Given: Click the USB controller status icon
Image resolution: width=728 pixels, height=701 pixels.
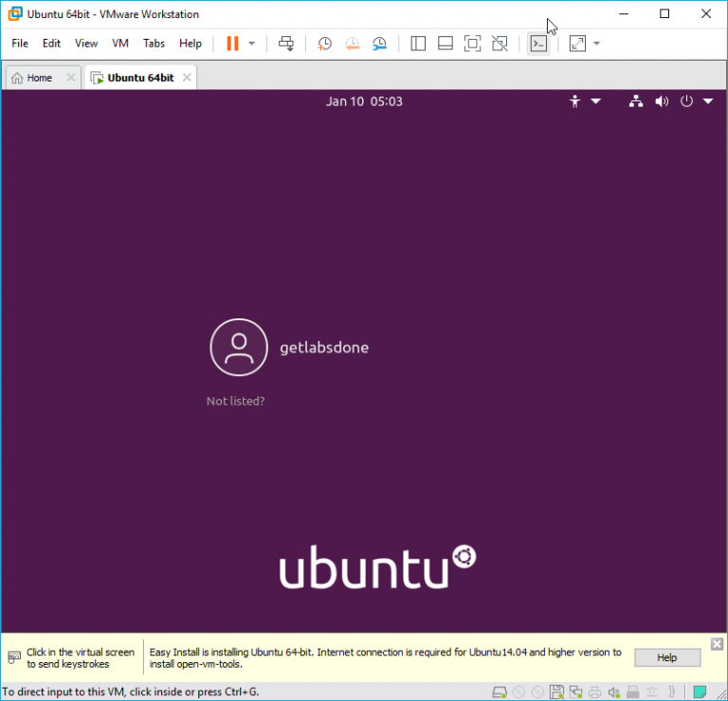Looking at the screenshot, I should point(633,692).
